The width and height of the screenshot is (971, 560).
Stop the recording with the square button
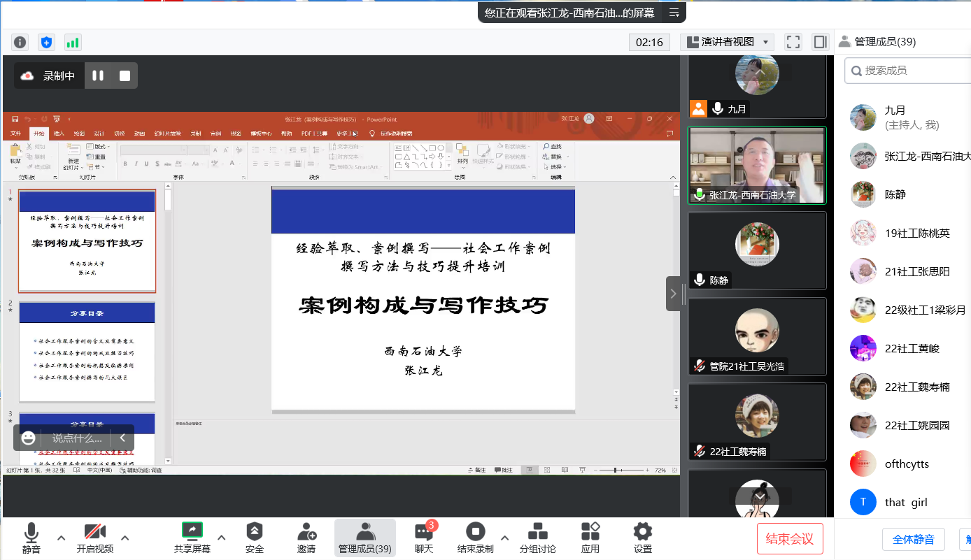(125, 76)
